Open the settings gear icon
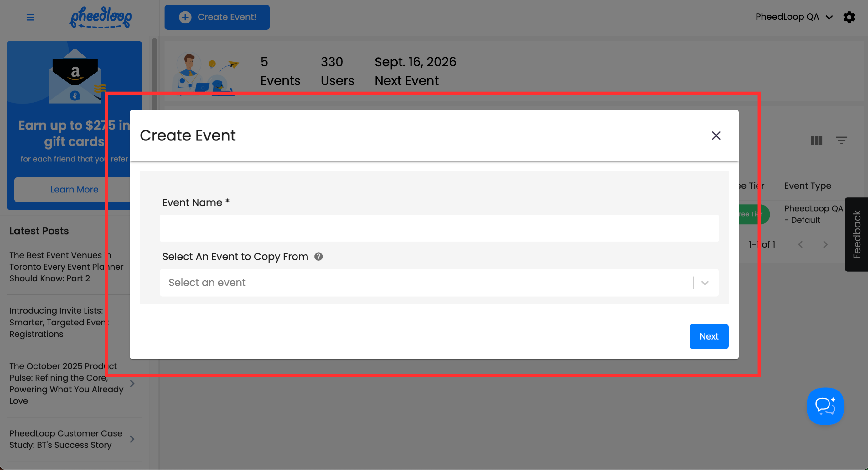 coord(849,17)
